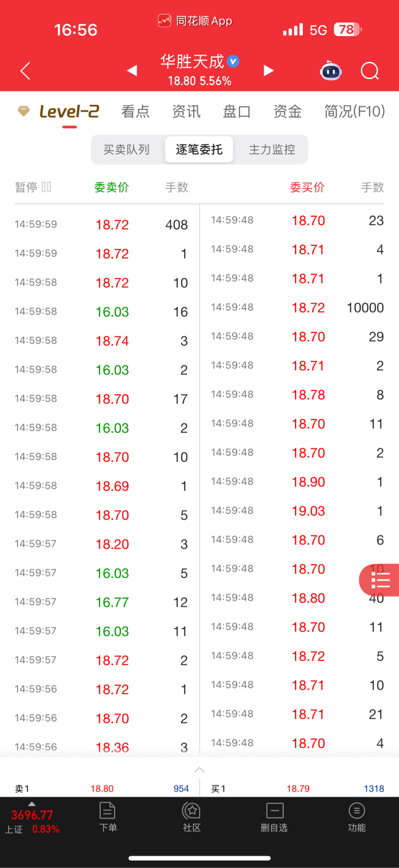Return to 同花顺 App from status bar

(195, 21)
